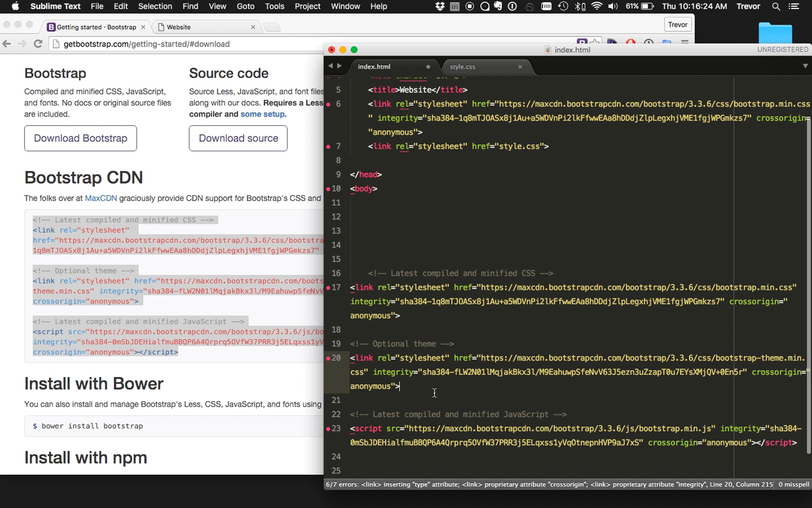
Task: Click the 'Install with Bower' heading
Action: [94, 384]
